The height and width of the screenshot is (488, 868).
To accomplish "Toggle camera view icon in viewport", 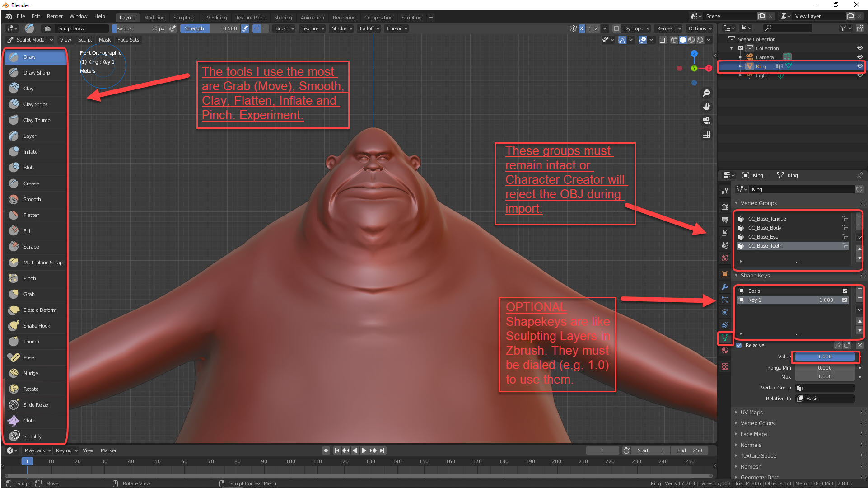I will [x=706, y=121].
